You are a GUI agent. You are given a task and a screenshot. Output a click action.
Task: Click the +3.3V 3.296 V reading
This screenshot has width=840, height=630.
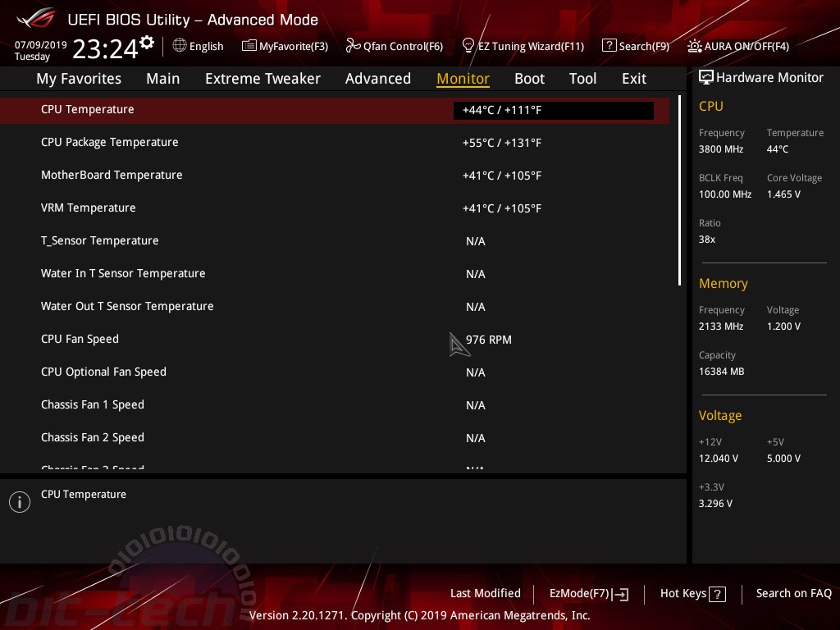(715, 504)
